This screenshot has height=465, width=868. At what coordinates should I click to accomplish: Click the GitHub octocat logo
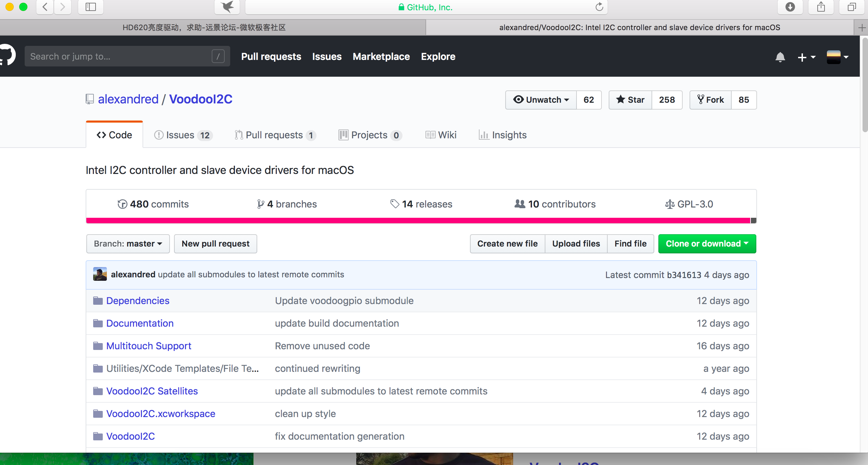click(7, 55)
